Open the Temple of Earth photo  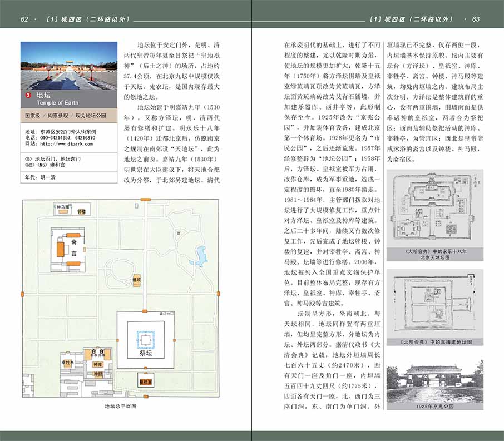[69, 66]
